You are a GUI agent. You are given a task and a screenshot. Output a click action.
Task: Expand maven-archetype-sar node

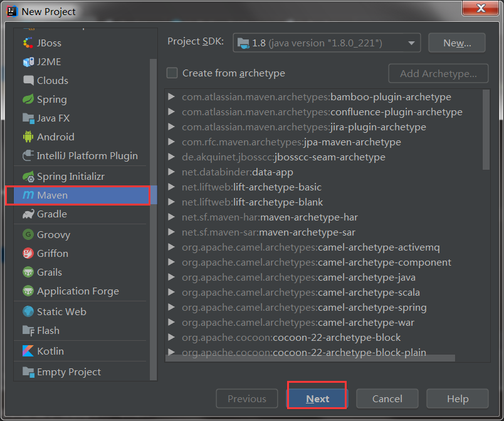pos(171,232)
